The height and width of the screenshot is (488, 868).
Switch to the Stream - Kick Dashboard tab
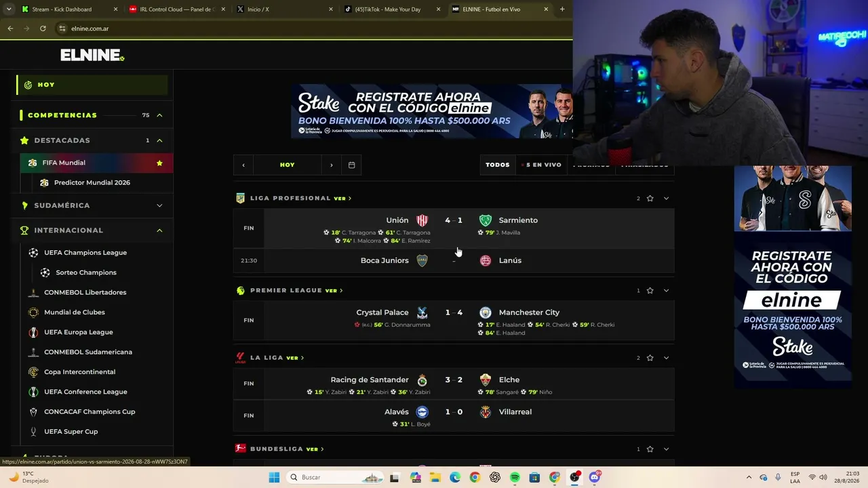[68, 9]
